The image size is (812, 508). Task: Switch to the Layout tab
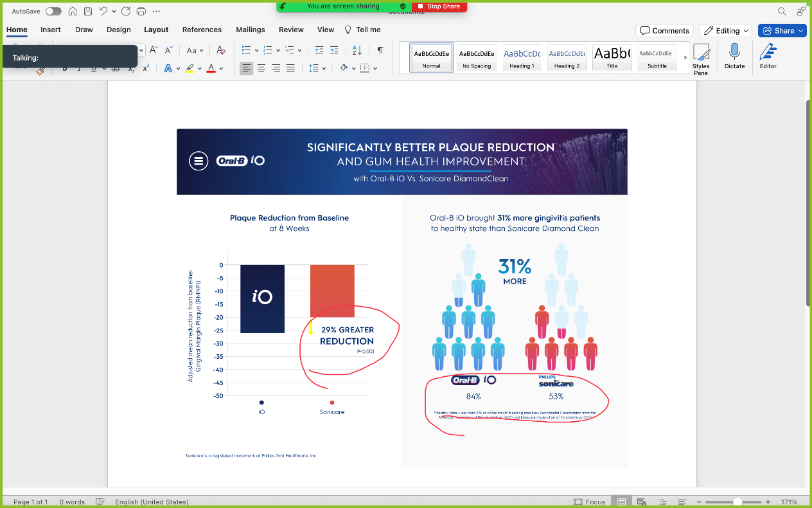click(x=156, y=30)
